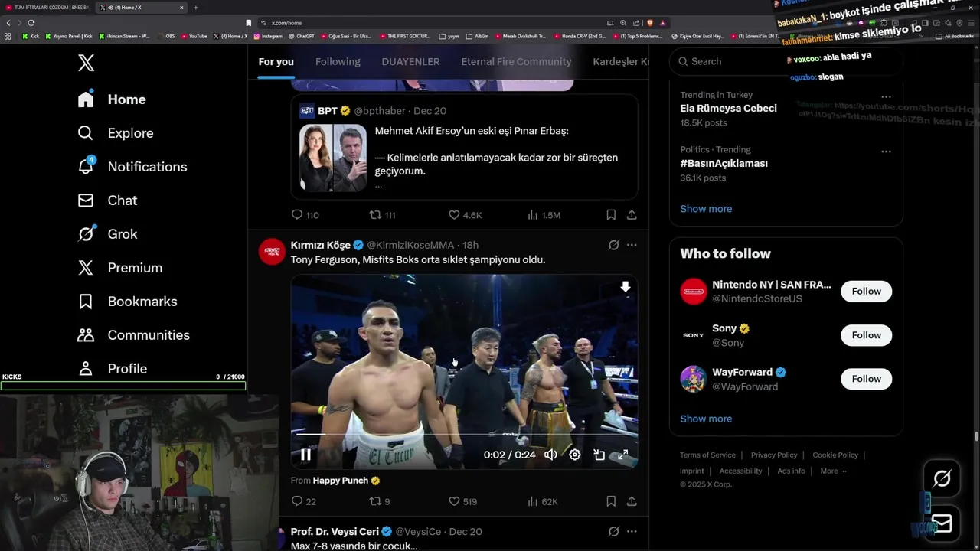
Task: Expand the footer More menu
Action: (x=833, y=471)
